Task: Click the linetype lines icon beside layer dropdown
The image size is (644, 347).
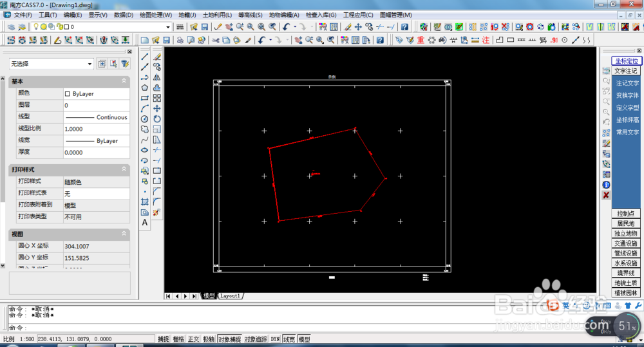Action: coord(180,26)
